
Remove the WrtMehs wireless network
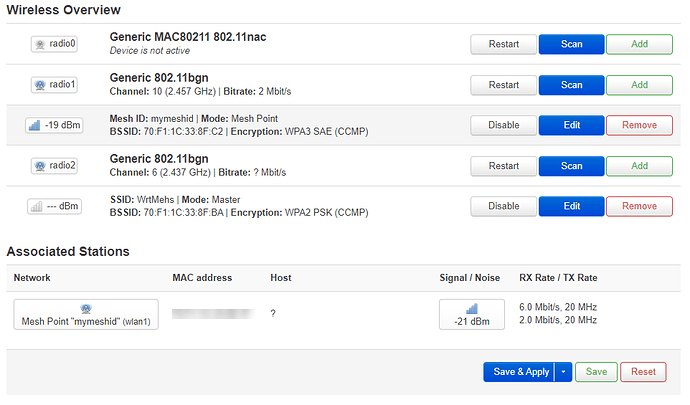[x=639, y=206]
